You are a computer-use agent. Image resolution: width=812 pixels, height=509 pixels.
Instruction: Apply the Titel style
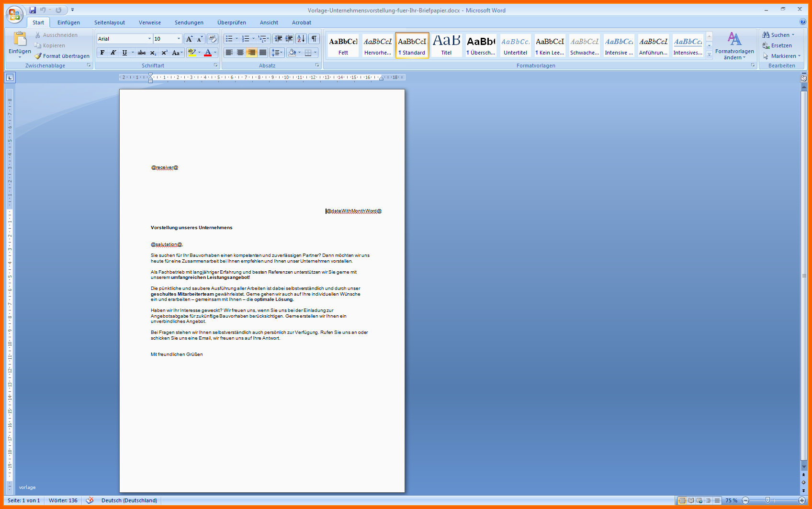(446, 45)
